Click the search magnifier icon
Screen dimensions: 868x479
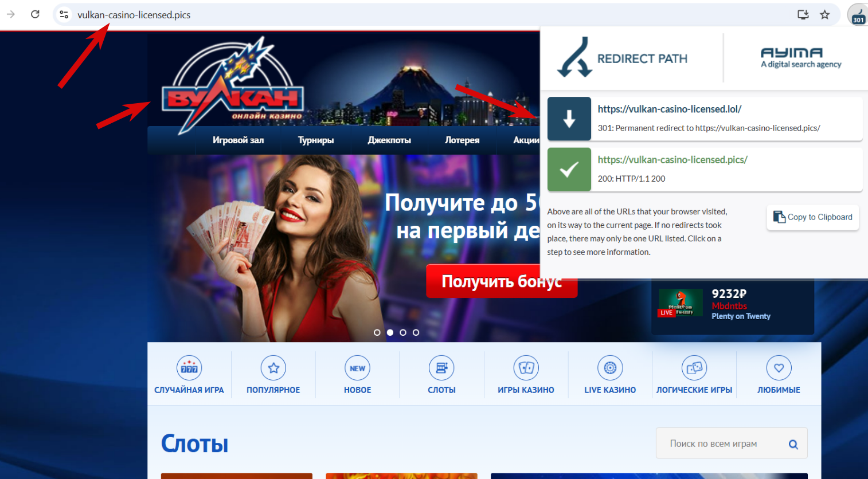click(x=793, y=444)
